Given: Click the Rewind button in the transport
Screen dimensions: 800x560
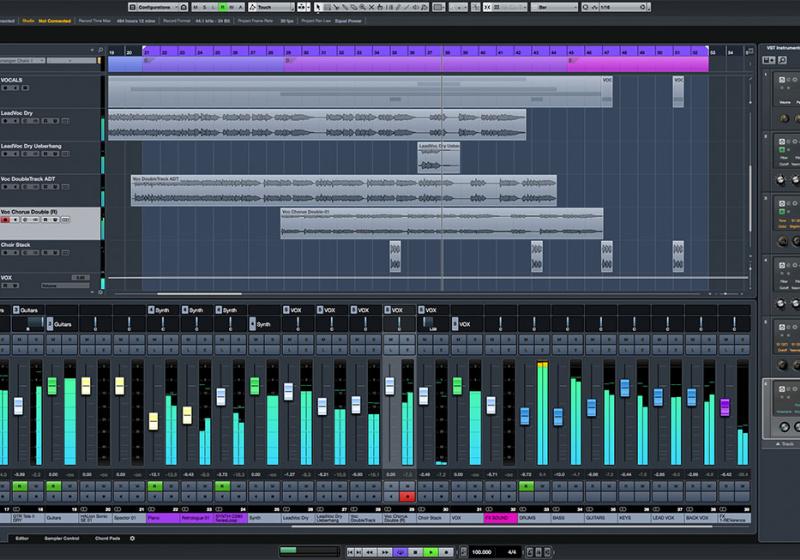Looking at the screenshot, I should click(369, 551).
